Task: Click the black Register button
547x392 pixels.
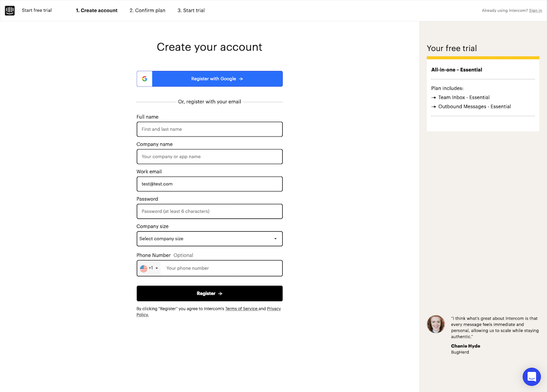Action: click(x=210, y=294)
